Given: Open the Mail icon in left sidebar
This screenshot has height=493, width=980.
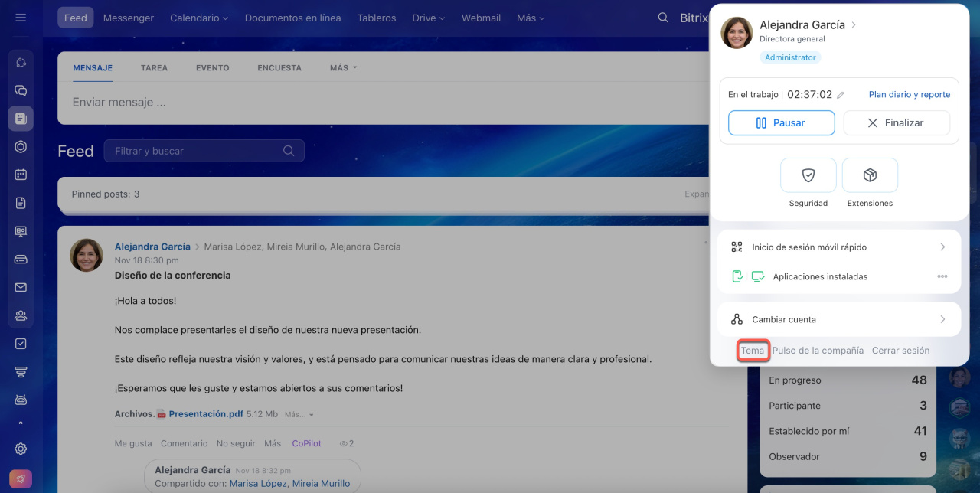Looking at the screenshot, I should point(21,288).
